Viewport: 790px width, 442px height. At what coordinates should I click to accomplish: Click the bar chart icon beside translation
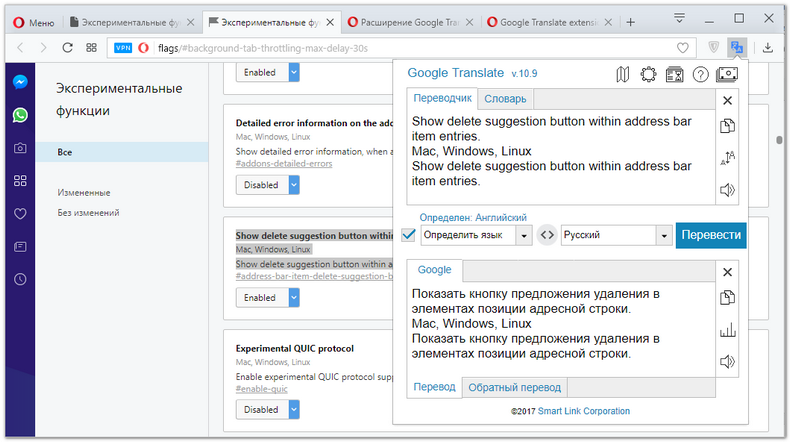pos(728,331)
